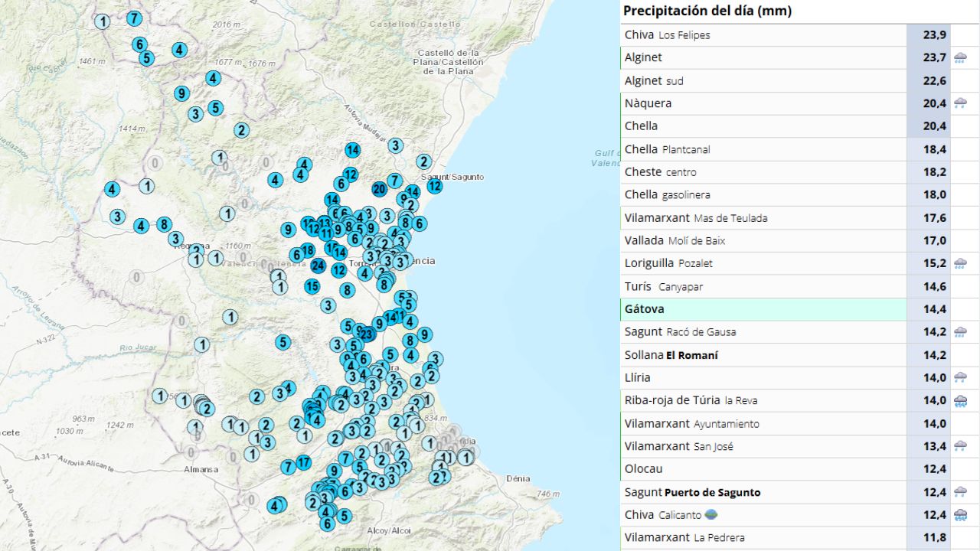This screenshot has height=551, width=980.
Task: Select the map marker labeled 20
Action: pyautogui.click(x=379, y=189)
